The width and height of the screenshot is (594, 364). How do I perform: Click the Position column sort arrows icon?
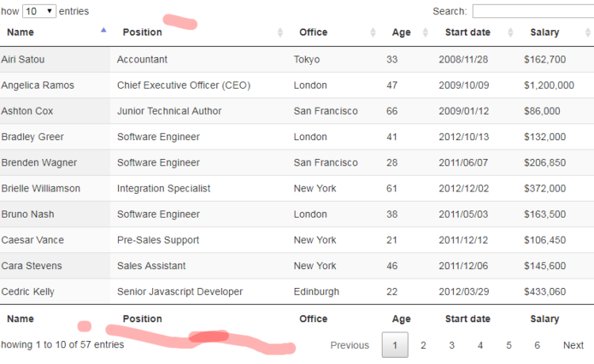pyautogui.click(x=280, y=32)
